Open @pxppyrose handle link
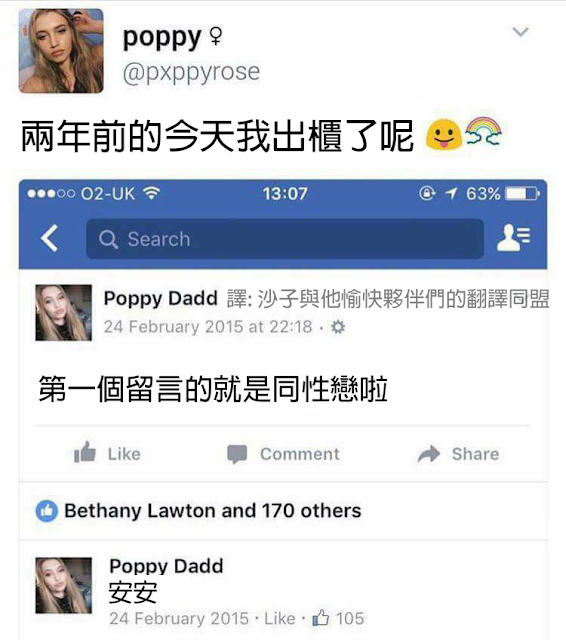Image resolution: width=566 pixels, height=640 pixels. click(x=191, y=73)
